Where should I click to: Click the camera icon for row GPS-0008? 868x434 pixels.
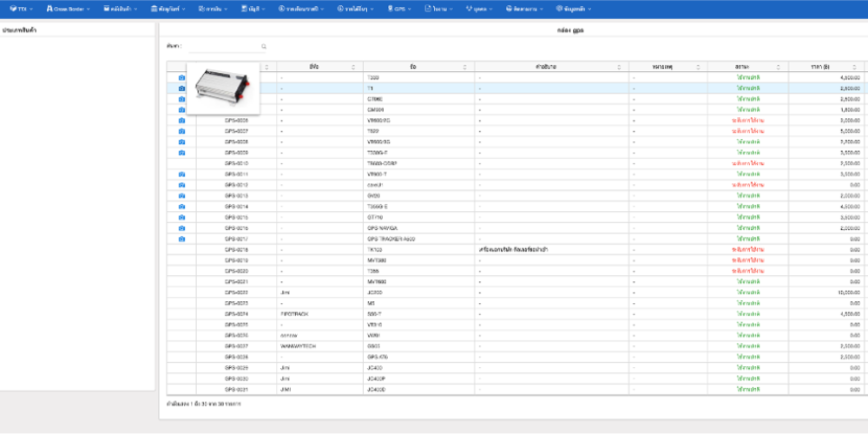click(181, 141)
